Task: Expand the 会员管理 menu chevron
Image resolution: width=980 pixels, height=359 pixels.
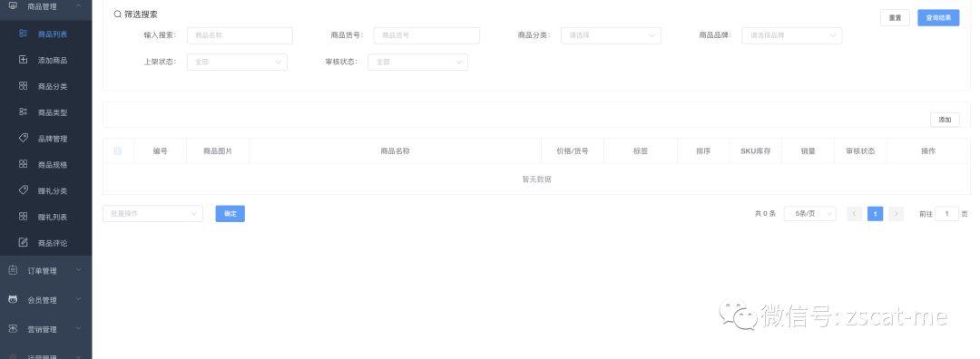Action: click(78, 300)
